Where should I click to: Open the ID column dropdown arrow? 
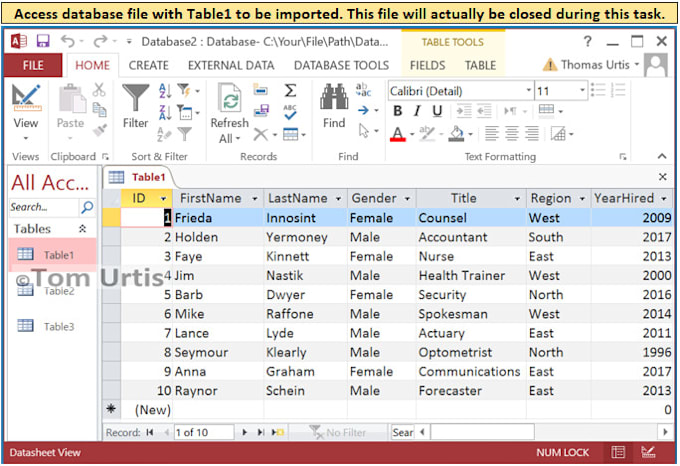point(163,199)
